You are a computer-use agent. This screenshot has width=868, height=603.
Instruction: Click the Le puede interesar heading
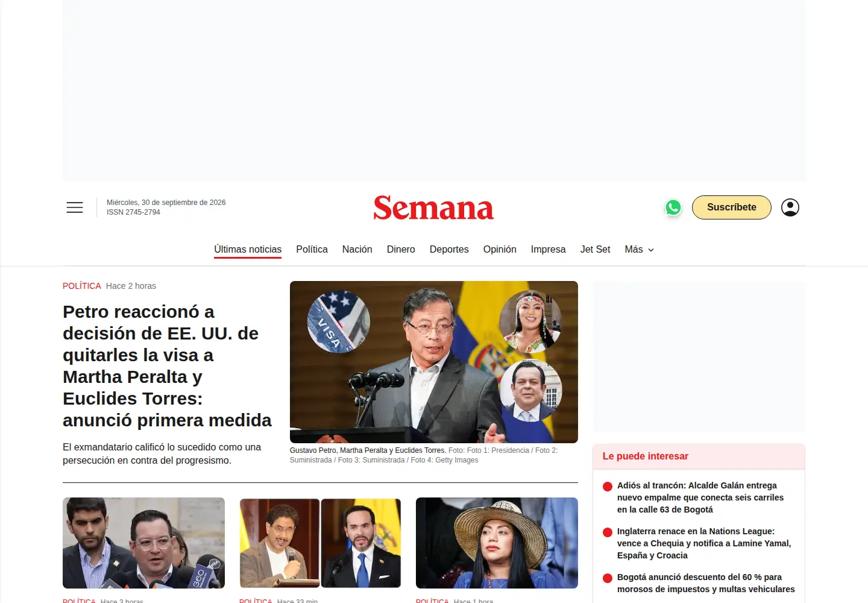point(646,456)
